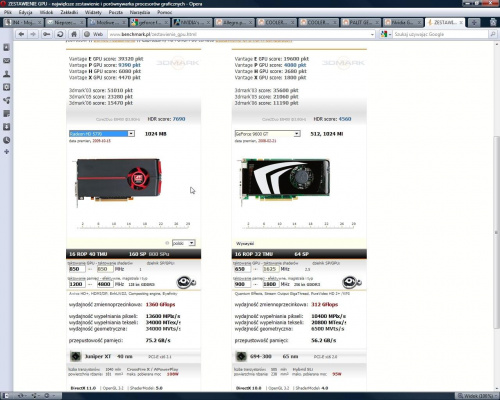
Task: Close the ZESTAWI... active tab
Action: pyautogui.click(x=461, y=23)
